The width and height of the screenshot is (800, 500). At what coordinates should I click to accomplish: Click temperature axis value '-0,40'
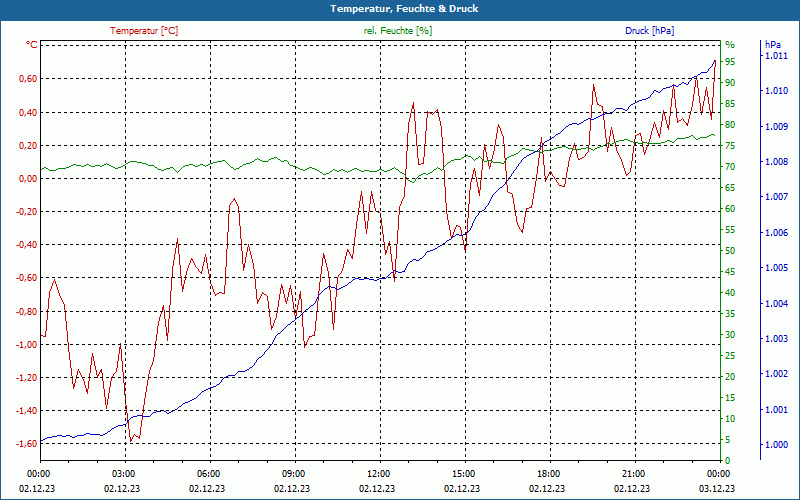tap(27, 245)
